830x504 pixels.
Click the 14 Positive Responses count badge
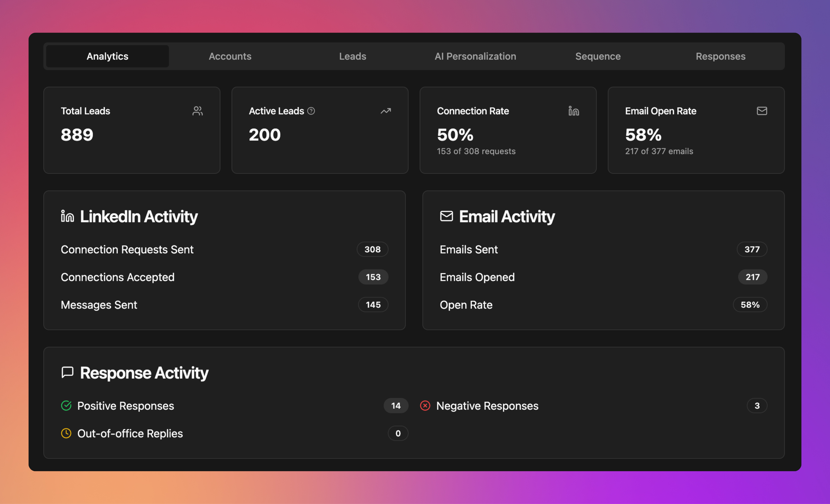tap(396, 406)
